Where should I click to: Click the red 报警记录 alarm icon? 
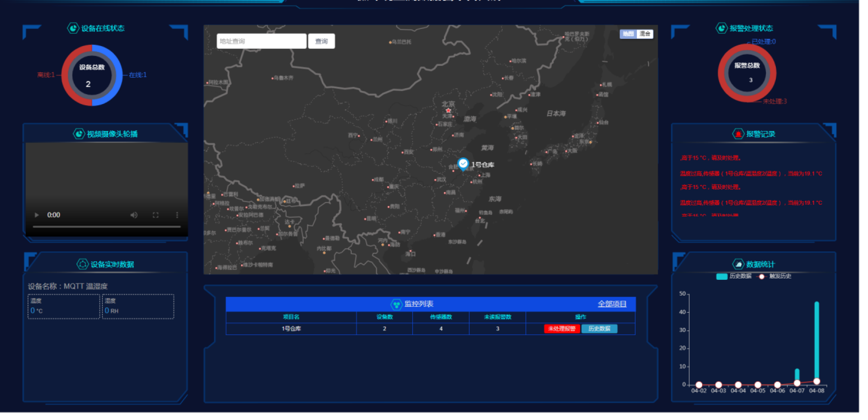click(738, 134)
